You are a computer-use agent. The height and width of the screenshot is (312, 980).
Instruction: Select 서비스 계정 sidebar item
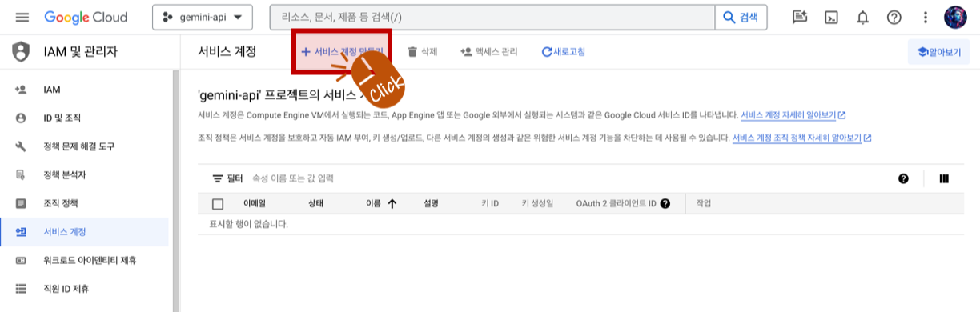coord(84,232)
